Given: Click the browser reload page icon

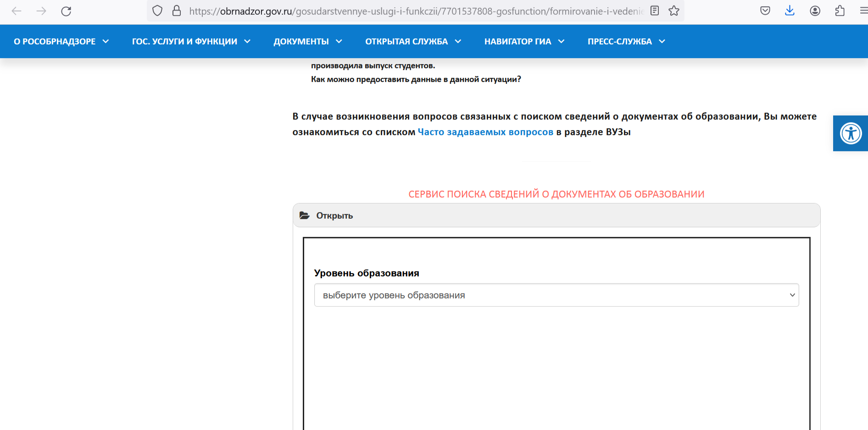Looking at the screenshot, I should 66,11.
